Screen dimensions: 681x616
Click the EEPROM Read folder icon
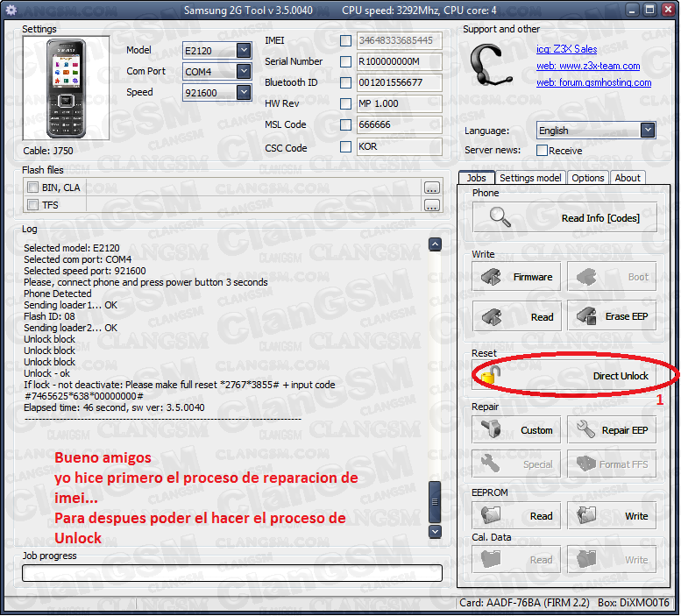(x=491, y=515)
